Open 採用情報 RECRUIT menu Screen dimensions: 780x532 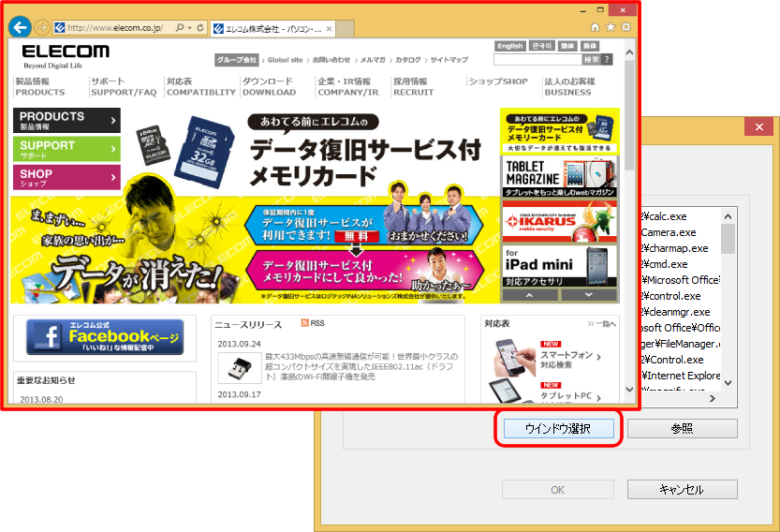coord(413,86)
